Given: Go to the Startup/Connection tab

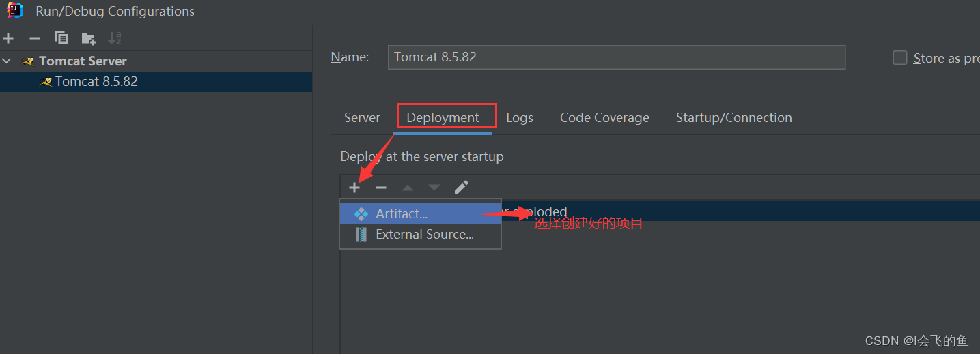Looking at the screenshot, I should 734,118.
